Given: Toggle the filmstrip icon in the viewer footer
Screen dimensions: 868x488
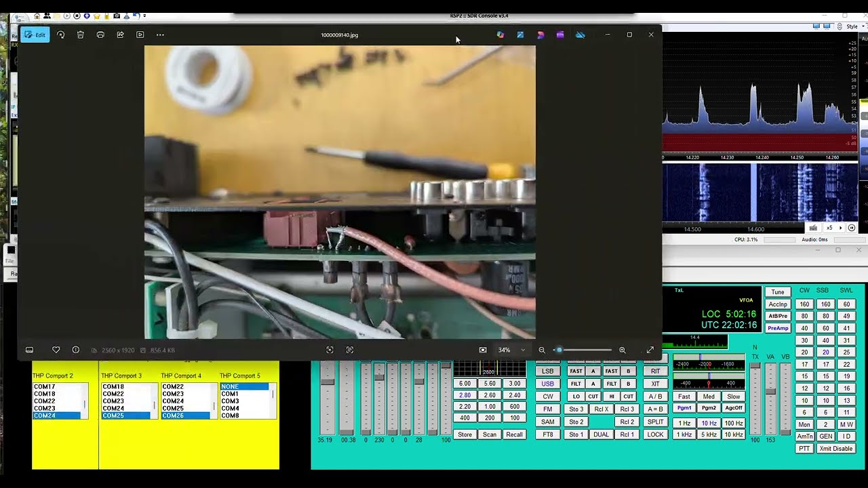Looking at the screenshot, I should (x=29, y=350).
